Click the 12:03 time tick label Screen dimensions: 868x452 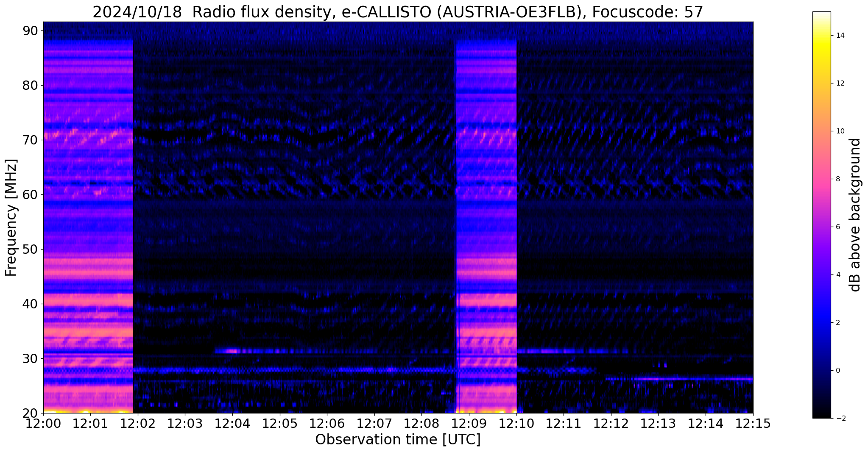click(185, 423)
